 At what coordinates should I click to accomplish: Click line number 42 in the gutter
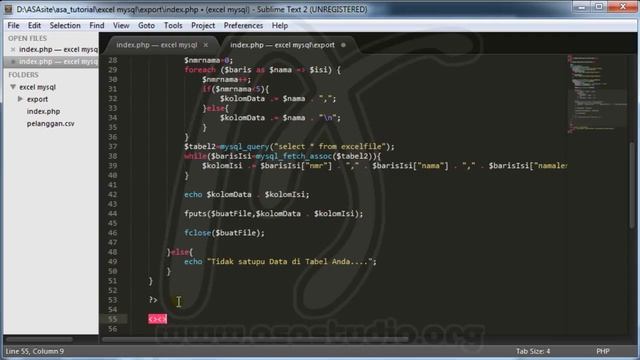coord(113,194)
